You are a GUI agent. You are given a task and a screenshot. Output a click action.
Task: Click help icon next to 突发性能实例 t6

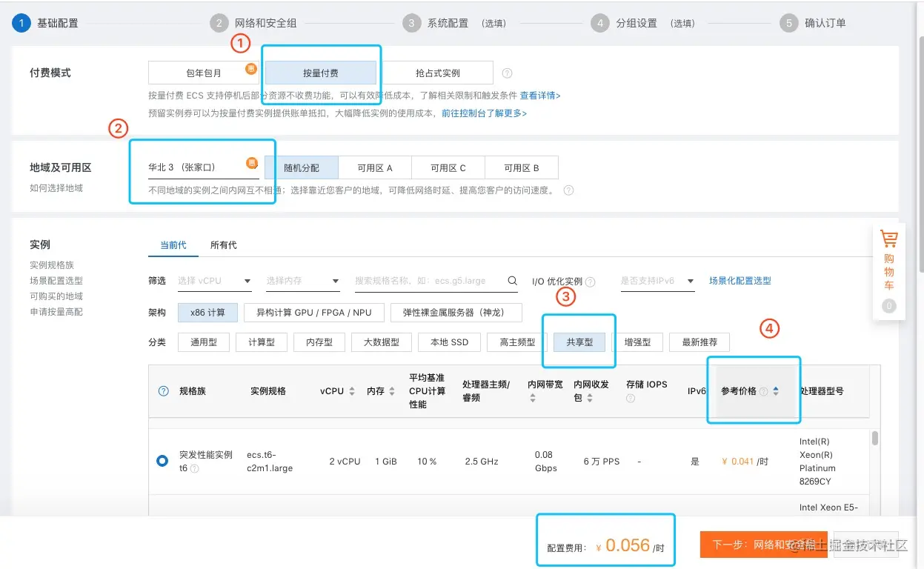(x=194, y=469)
